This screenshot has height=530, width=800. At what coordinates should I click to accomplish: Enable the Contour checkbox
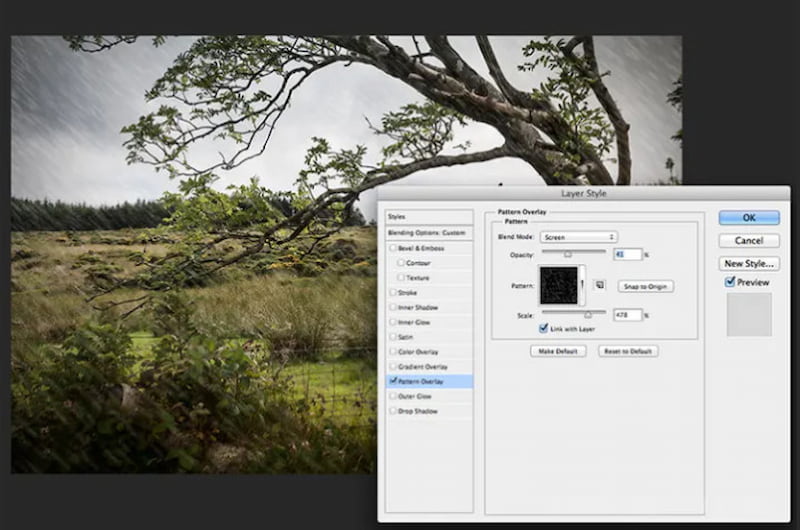(401, 263)
